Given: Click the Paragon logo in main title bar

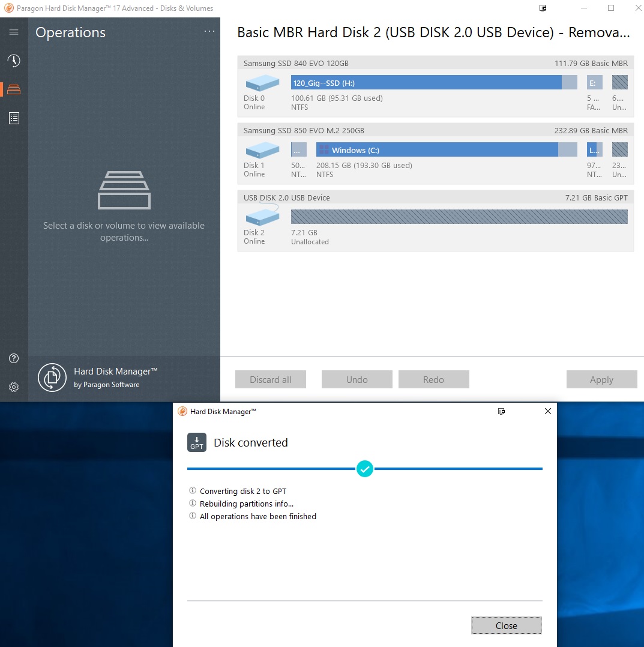Looking at the screenshot, I should tap(8, 8).
